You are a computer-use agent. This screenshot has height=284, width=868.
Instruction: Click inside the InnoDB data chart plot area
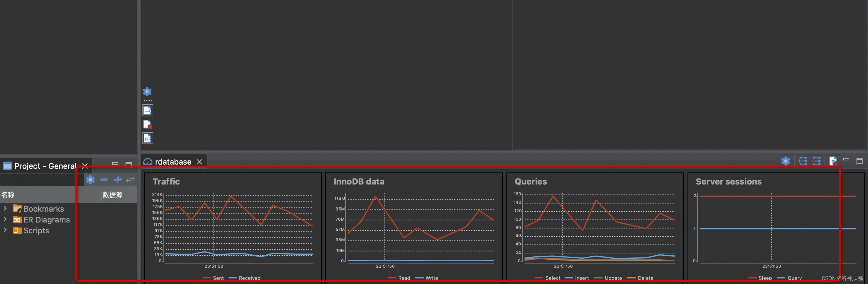click(420, 228)
